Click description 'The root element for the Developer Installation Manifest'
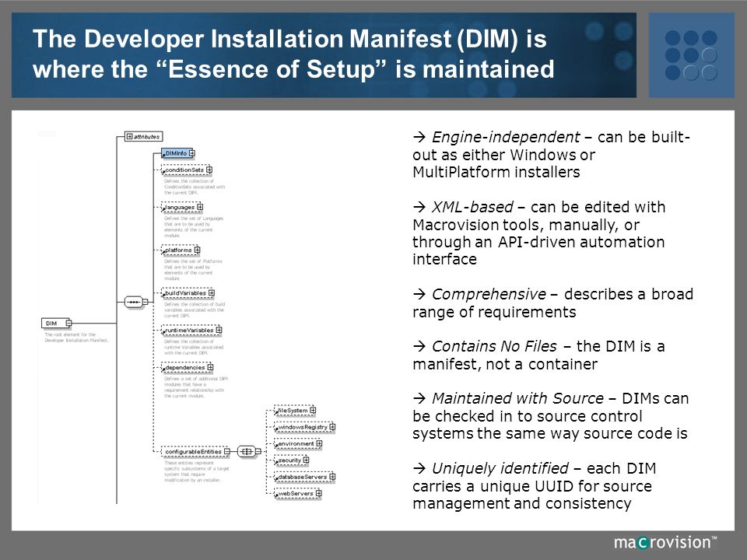Image resolution: width=747 pixels, height=560 pixels. [x=77, y=338]
